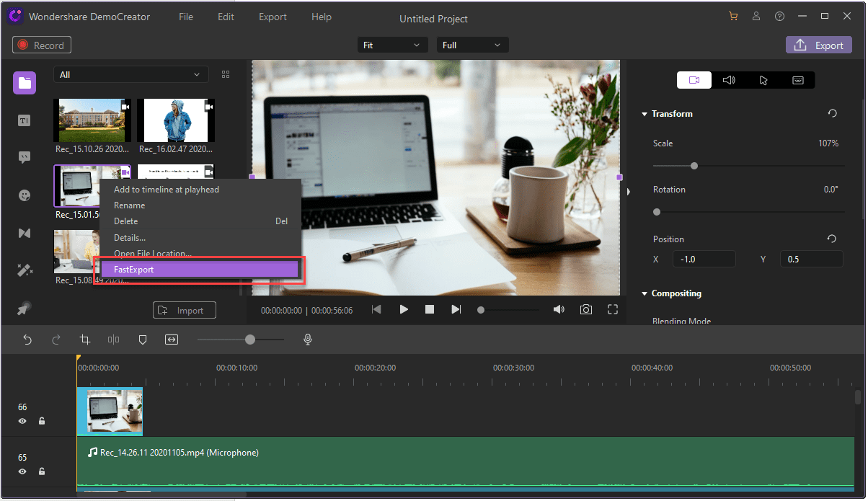
Task: Click the Position X input field
Action: [x=704, y=260]
